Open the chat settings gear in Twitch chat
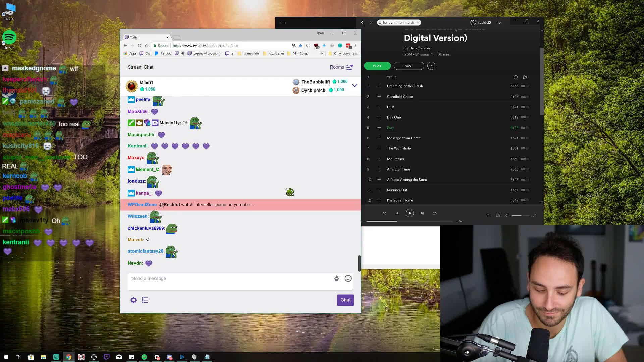644x362 pixels. [133, 300]
